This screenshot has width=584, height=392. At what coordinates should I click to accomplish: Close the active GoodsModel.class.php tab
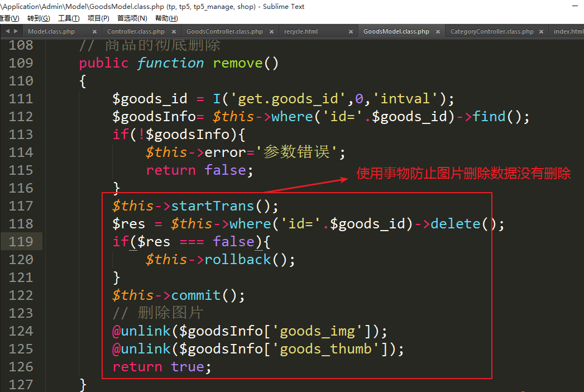point(438,32)
